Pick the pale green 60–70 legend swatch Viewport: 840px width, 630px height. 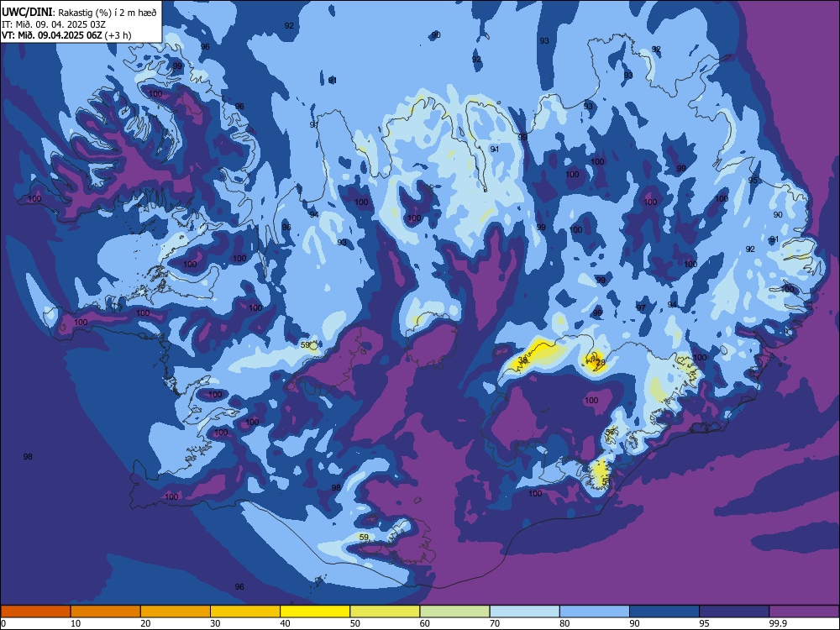(454, 612)
